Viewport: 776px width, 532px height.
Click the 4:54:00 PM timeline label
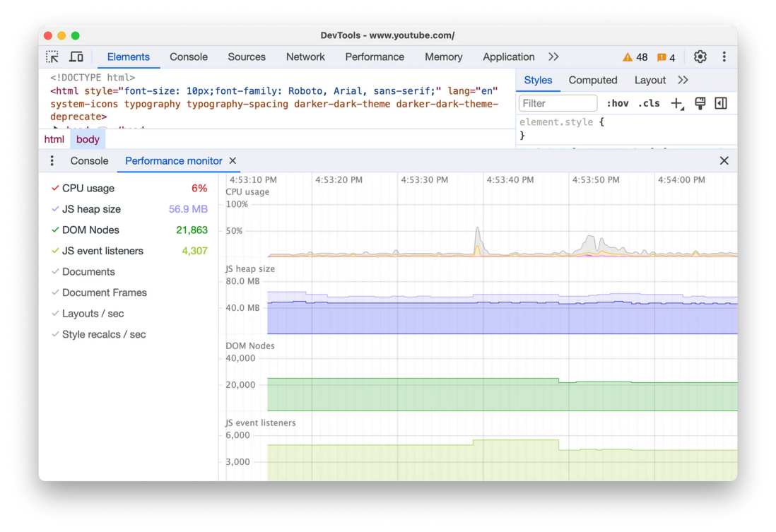click(681, 180)
